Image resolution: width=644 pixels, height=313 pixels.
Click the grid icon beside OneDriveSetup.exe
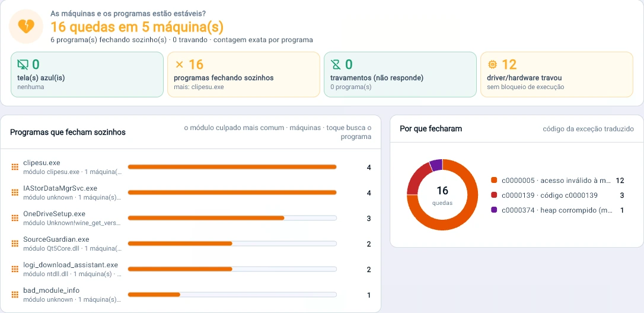tap(15, 218)
